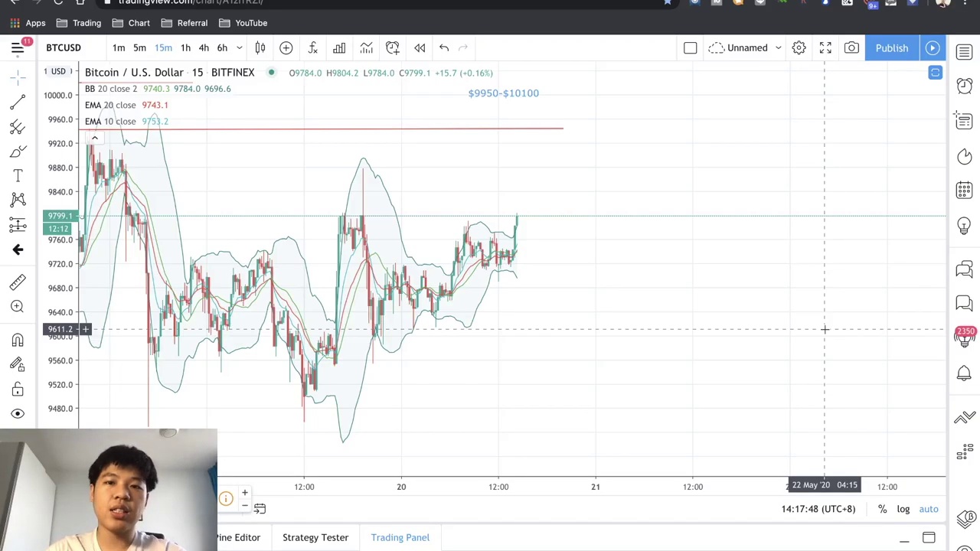Open the watchlist panel in right sidebar
This screenshot has width=980, height=551.
click(x=964, y=51)
